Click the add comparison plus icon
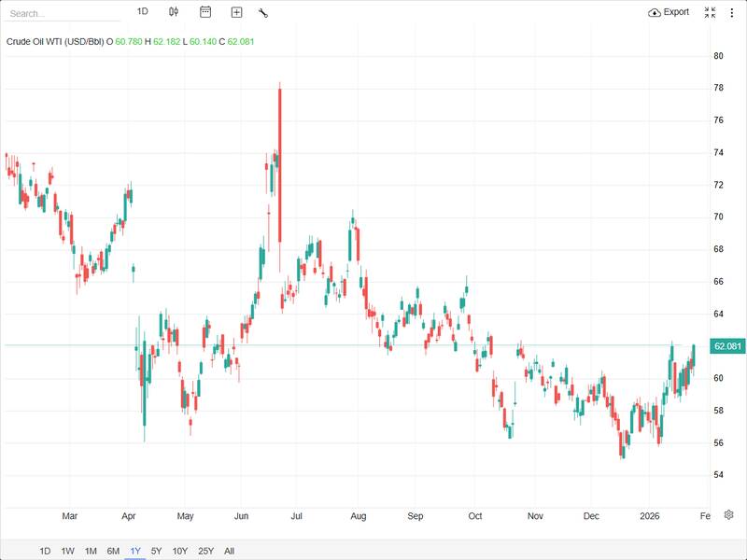The height and width of the screenshot is (560, 747). (236, 12)
